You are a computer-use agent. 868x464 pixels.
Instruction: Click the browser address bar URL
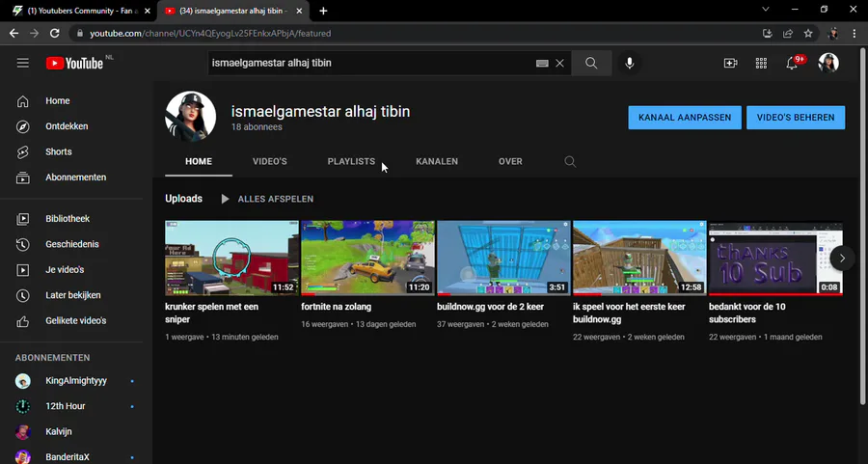click(210, 33)
